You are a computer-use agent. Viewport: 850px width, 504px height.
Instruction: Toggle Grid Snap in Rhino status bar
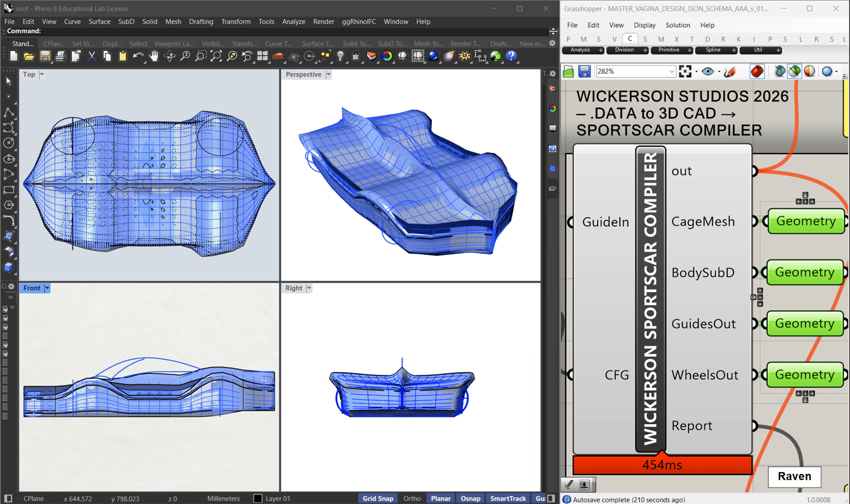pyautogui.click(x=378, y=498)
